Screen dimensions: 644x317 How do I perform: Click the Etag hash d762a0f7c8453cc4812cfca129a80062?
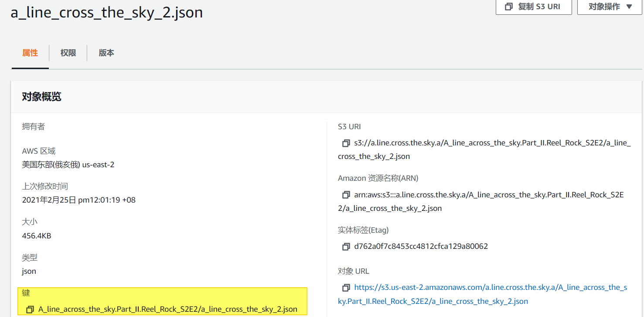click(421, 246)
